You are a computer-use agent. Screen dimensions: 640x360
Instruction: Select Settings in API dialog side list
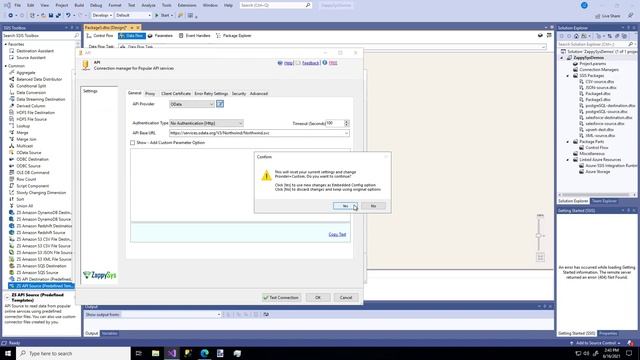[90, 91]
